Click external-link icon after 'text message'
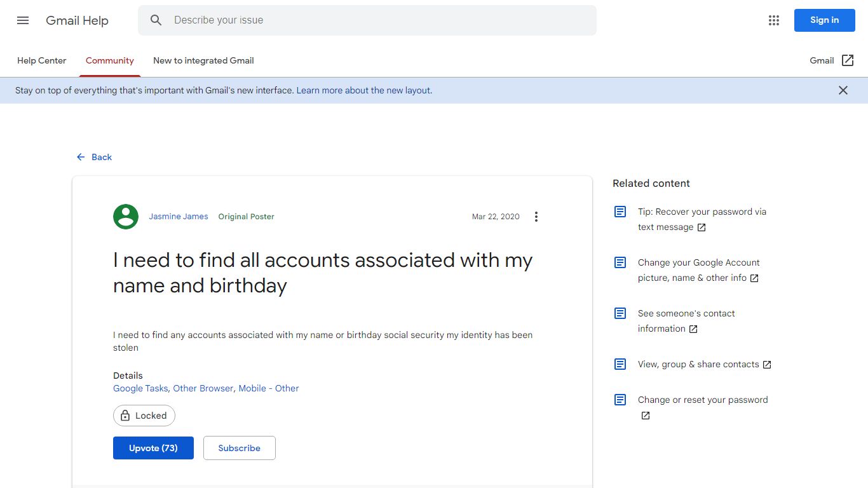The height and width of the screenshot is (488, 868). point(702,227)
